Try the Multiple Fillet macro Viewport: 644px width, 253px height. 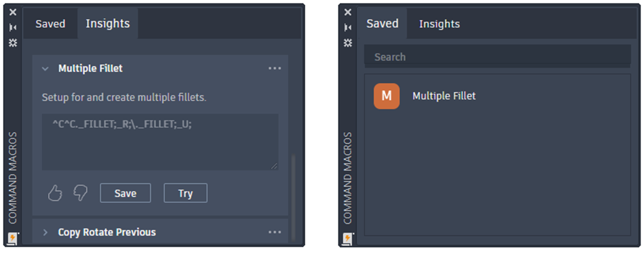coord(186,193)
